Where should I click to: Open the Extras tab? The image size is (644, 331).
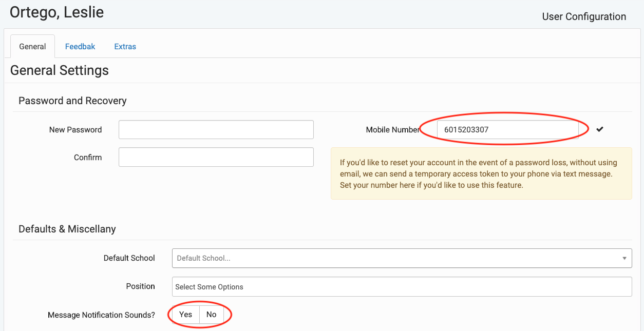point(125,46)
